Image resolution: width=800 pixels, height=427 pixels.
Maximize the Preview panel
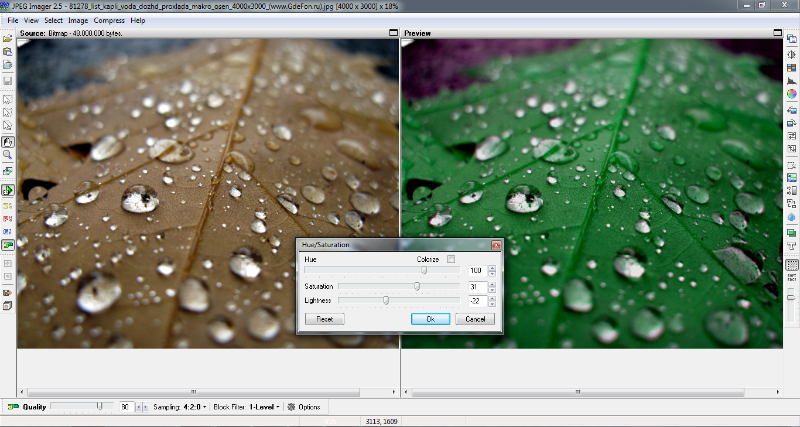click(x=779, y=33)
